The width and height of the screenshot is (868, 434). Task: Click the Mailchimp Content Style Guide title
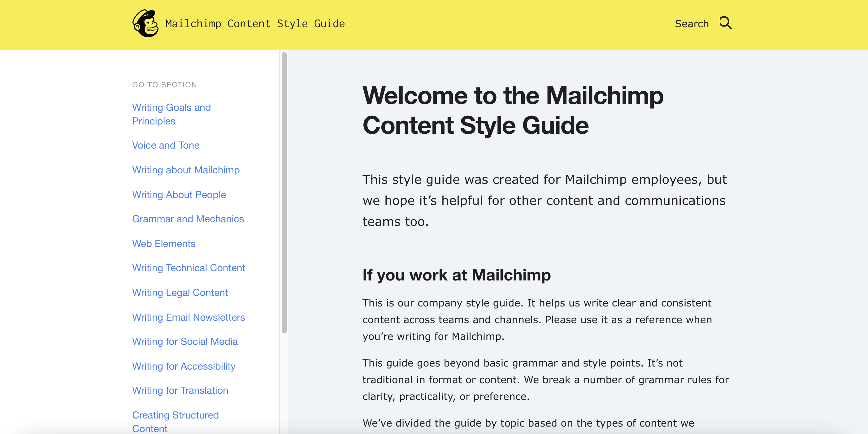point(255,24)
